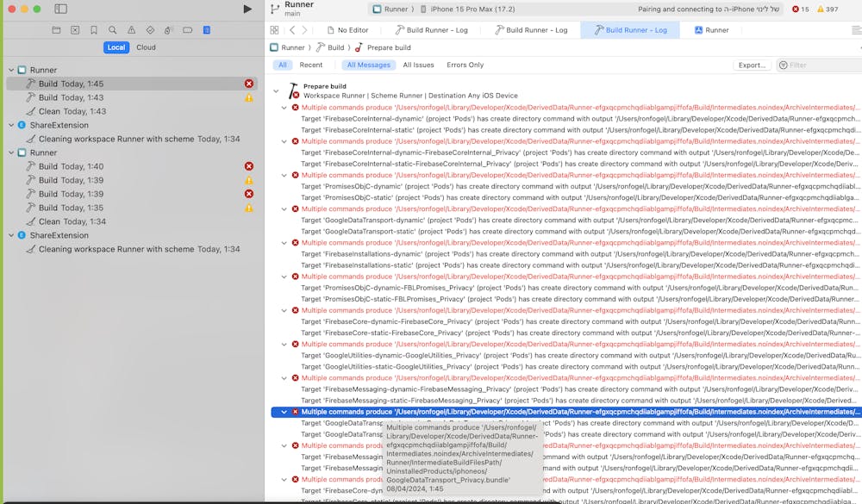Show All build steps filter
This screenshot has height=504, width=862.
(283, 65)
